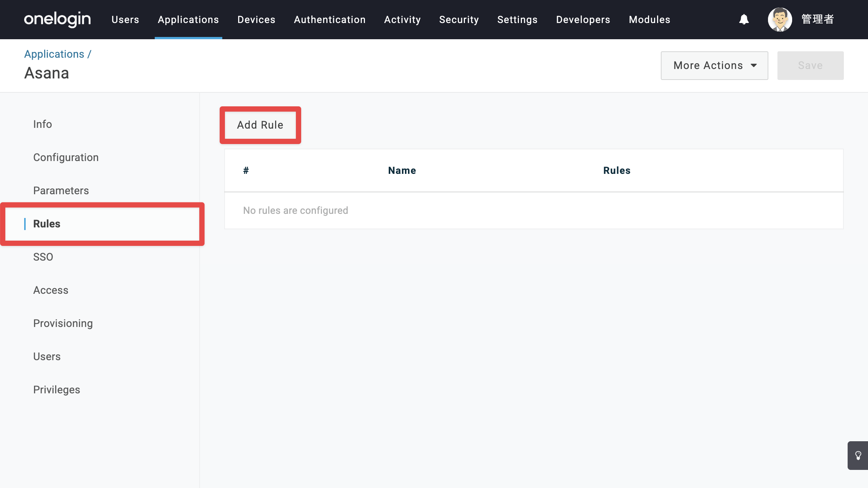Open the Modules menu
Viewport: 868px width, 488px height.
(x=649, y=20)
